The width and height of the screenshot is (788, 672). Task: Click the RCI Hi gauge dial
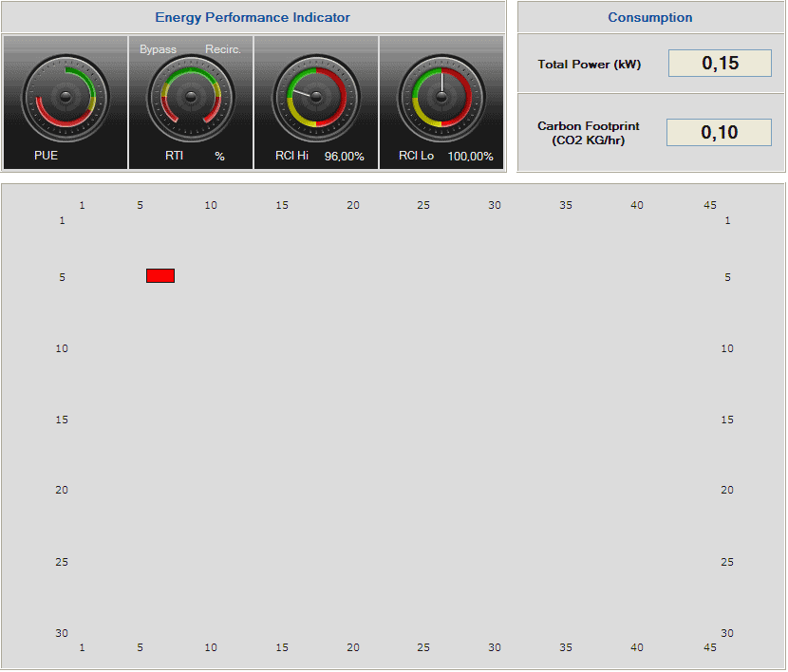[316, 98]
